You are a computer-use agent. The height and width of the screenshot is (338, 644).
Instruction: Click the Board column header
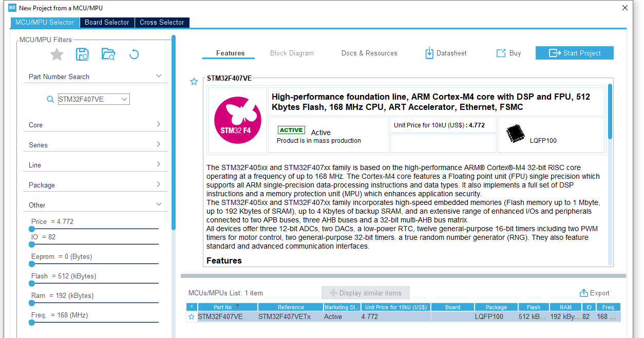pyautogui.click(x=452, y=307)
